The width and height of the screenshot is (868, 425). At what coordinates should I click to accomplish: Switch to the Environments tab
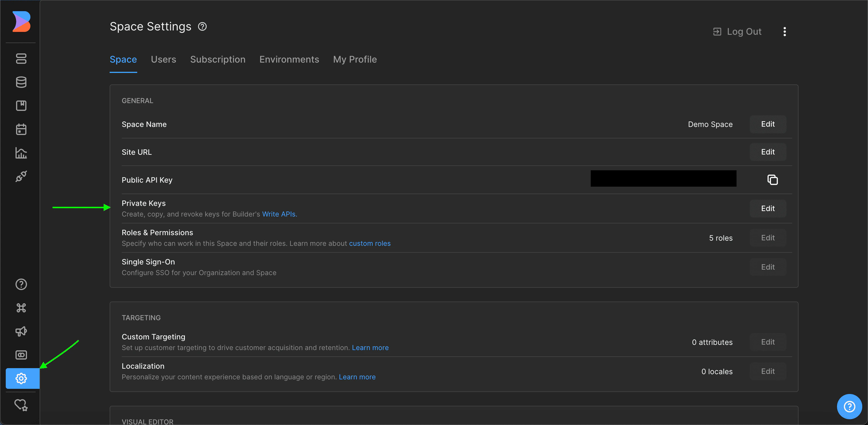click(x=289, y=60)
